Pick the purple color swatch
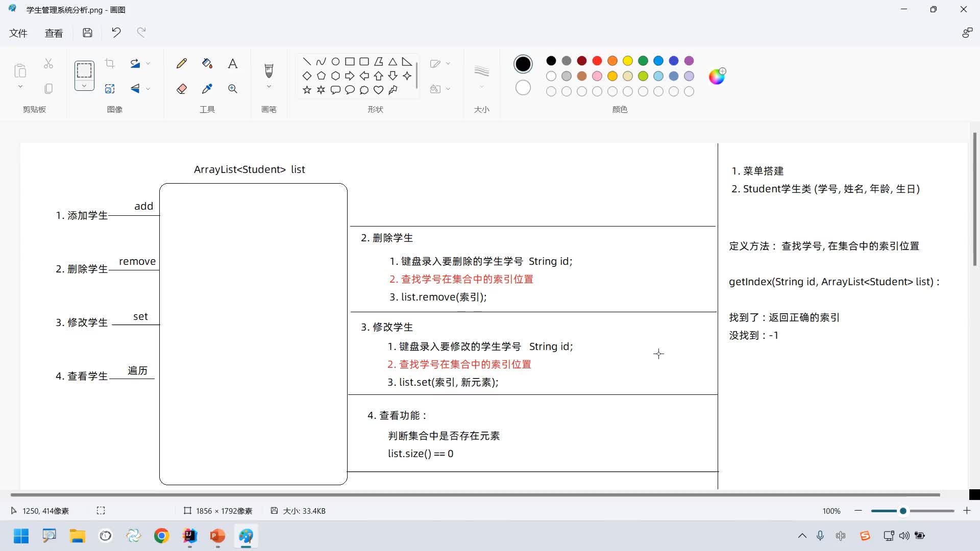 point(689,61)
